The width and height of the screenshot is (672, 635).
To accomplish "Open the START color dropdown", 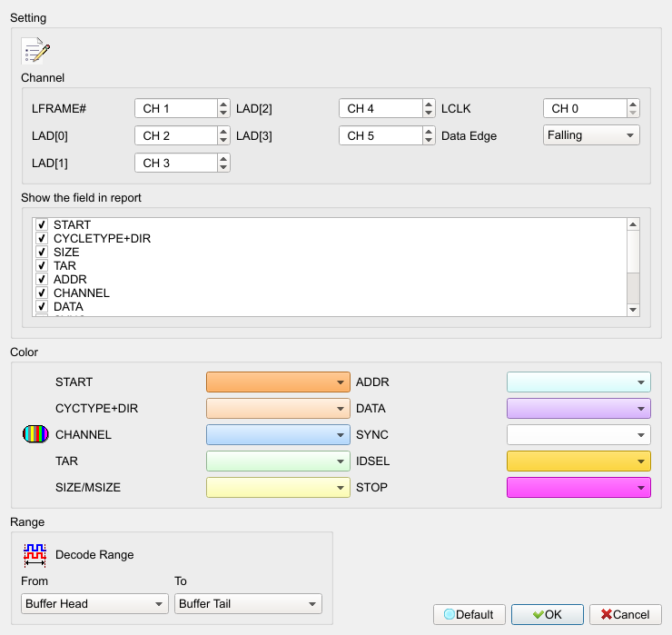I will tap(278, 382).
